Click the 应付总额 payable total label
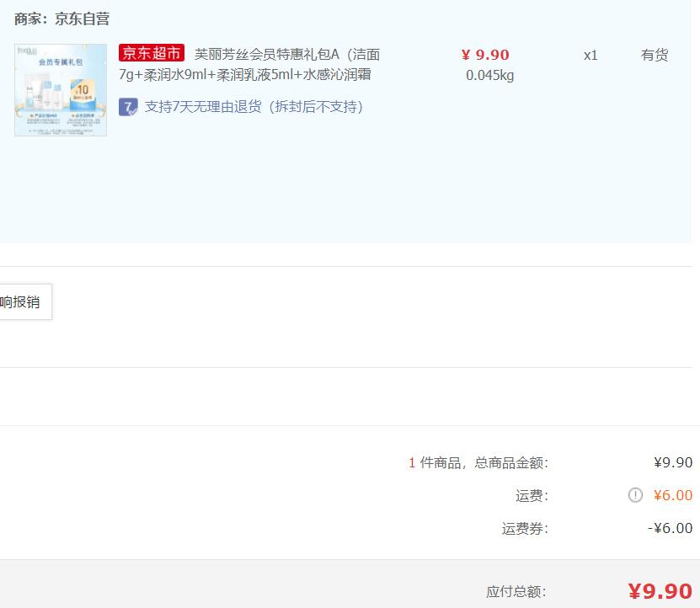This screenshot has width=700, height=608. 516,592
